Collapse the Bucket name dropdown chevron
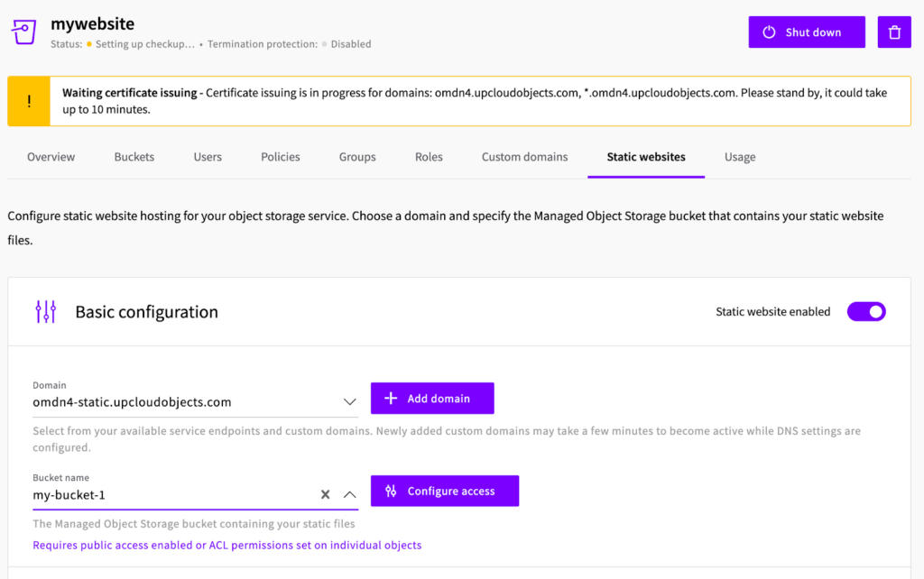Image resolution: width=924 pixels, height=579 pixels. coord(349,494)
